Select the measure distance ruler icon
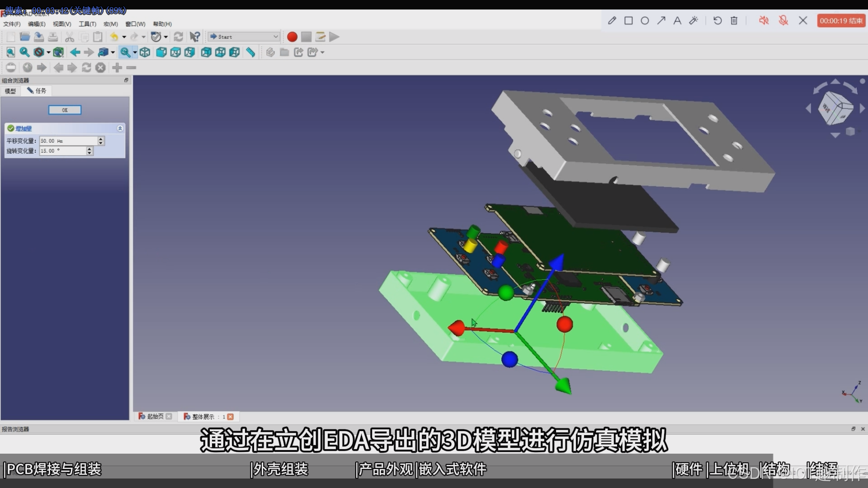Image resolution: width=868 pixels, height=488 pixels. click(250, 52)
